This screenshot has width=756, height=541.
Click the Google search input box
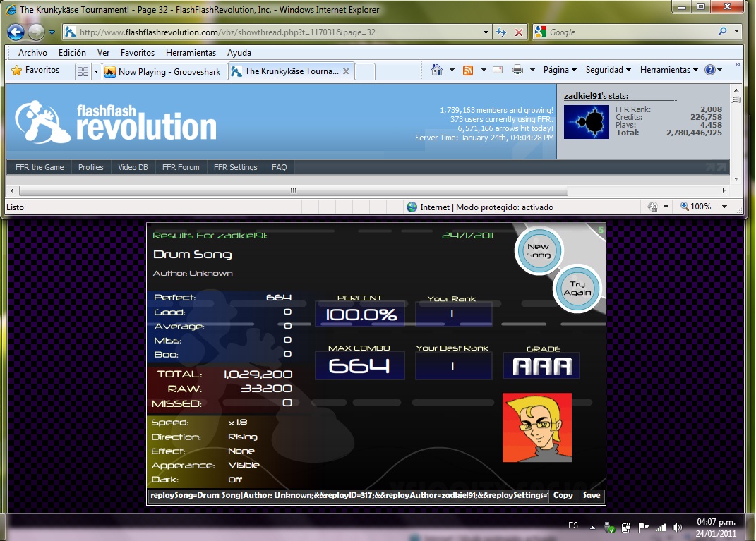pyautogui.click(x=632, y=32)
